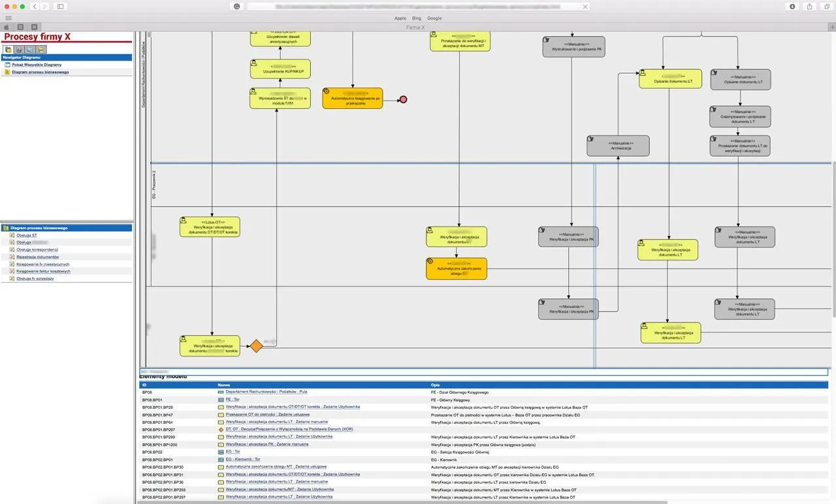Open the tab overview icon
Viewport: 836px width, 504px height.
[x=826, y=7]
